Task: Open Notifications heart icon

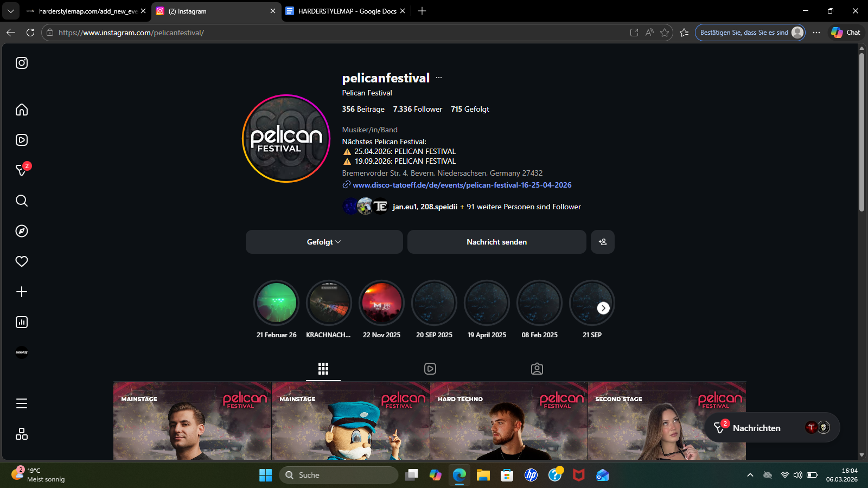Action: [x=22, y=261]
